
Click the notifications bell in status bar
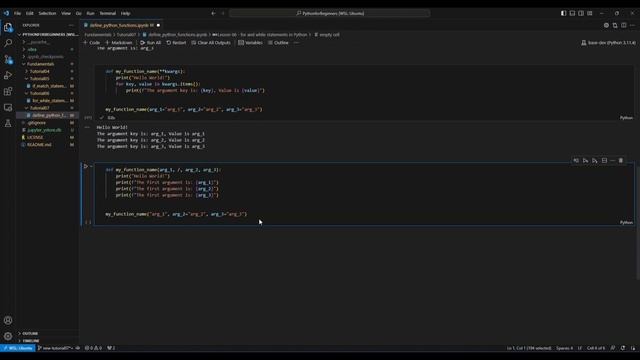633,348
